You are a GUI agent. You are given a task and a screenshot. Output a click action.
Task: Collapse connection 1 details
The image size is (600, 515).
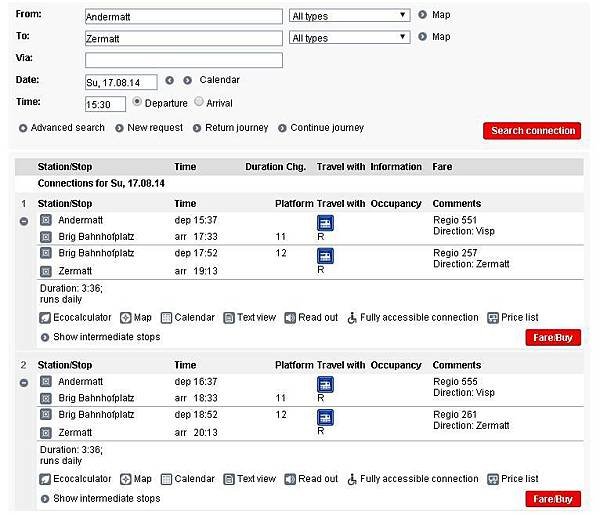(24, 222)
